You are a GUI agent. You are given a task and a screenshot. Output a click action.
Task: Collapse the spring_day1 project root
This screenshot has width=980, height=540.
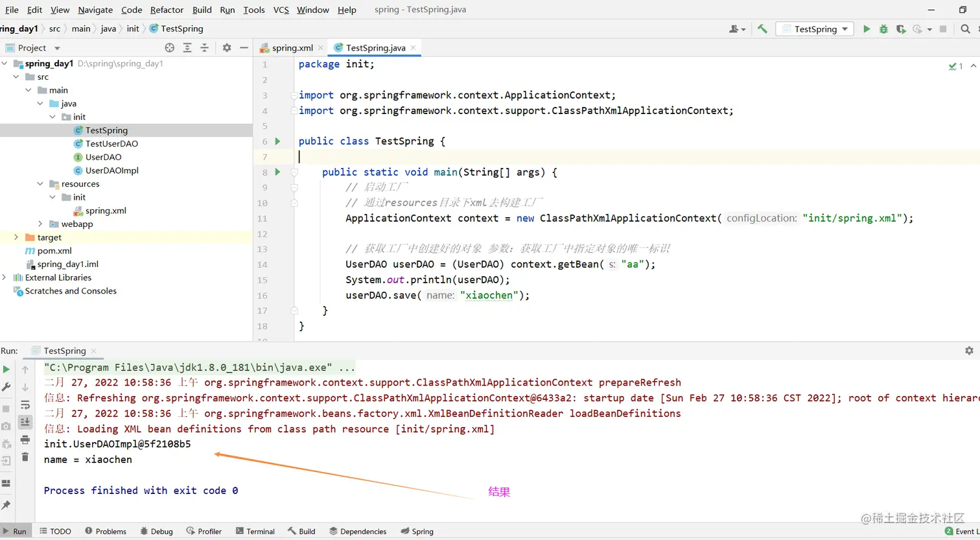tap(5, 63)
